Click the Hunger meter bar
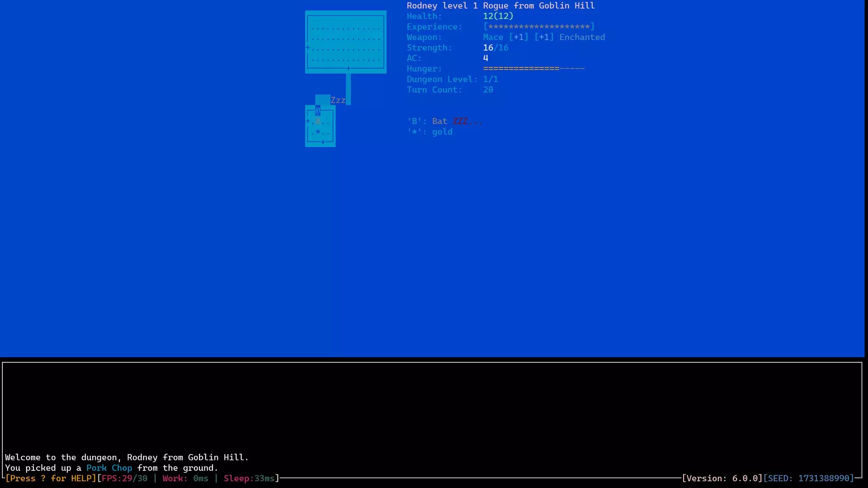 533,69
